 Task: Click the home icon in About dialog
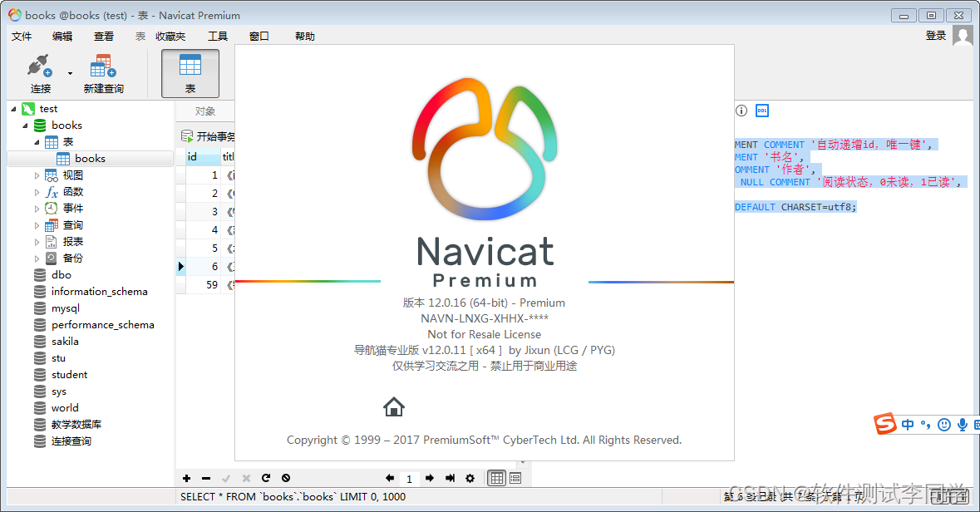coord(394,407)
